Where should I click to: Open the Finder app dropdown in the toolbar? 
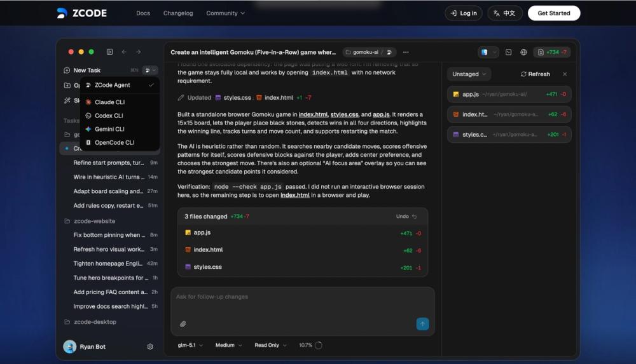[x=488, y=52]
